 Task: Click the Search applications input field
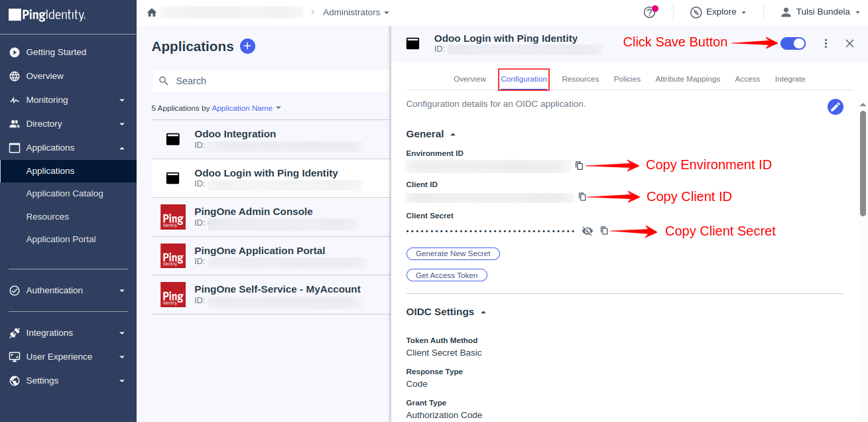coord(271,81)
